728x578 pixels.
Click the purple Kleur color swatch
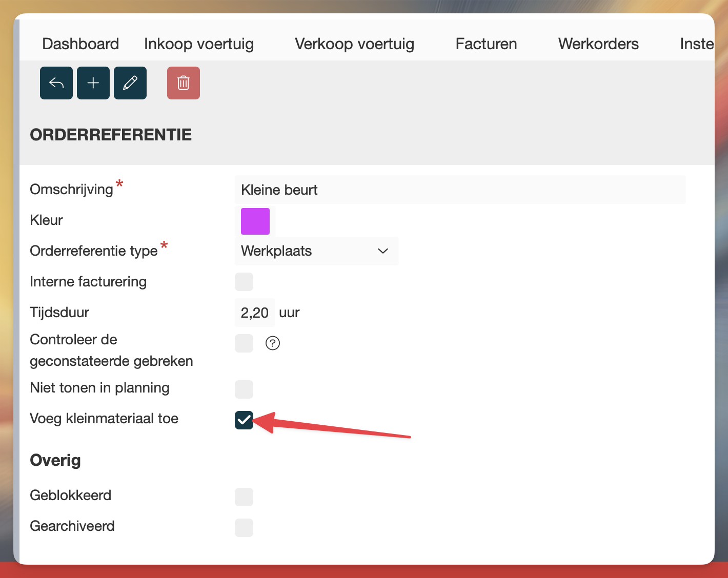tap(255, 221)
